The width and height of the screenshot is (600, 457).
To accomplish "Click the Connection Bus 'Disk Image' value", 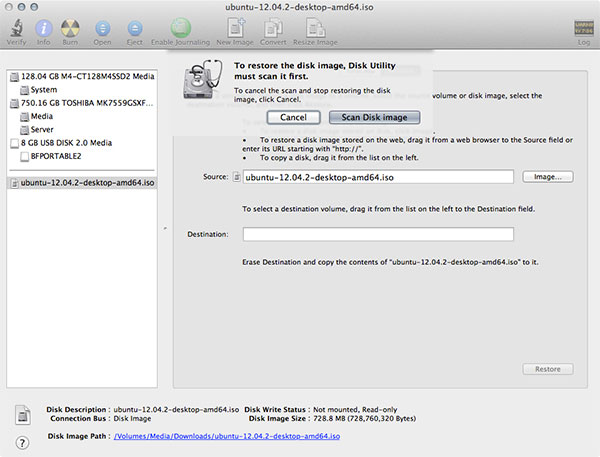I will 132,418.
